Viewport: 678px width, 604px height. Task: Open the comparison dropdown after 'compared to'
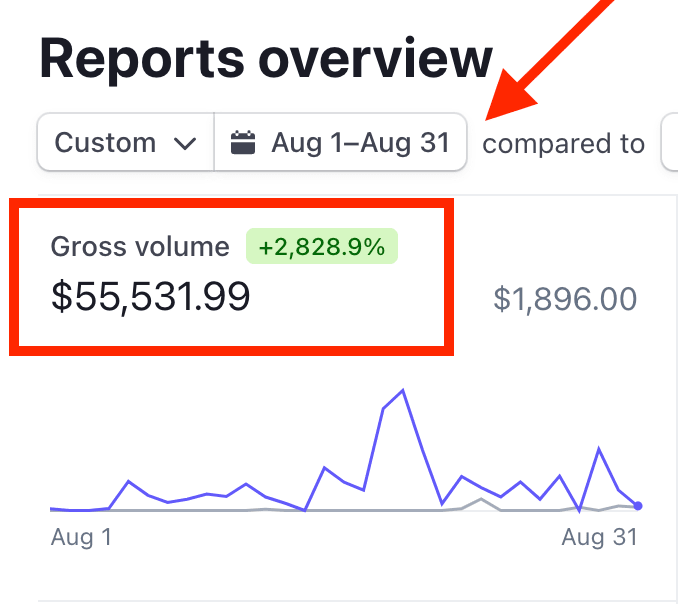(x=669, y=142)
